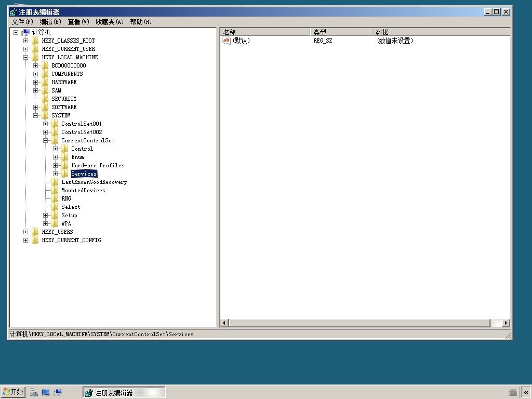This screenshot has height=399, width=532.
Task: Click the 注册表编辑器 taskbar button
Action: (124, 393)
